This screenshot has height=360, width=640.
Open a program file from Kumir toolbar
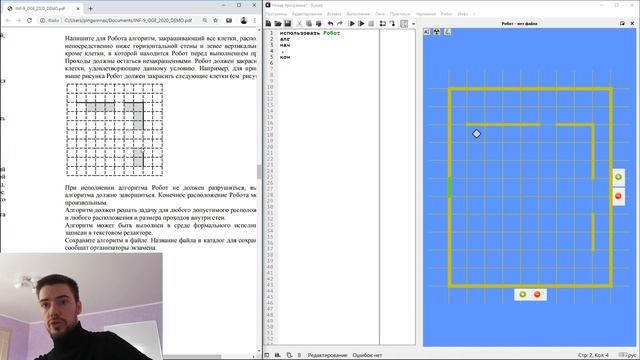coord(278,24)
